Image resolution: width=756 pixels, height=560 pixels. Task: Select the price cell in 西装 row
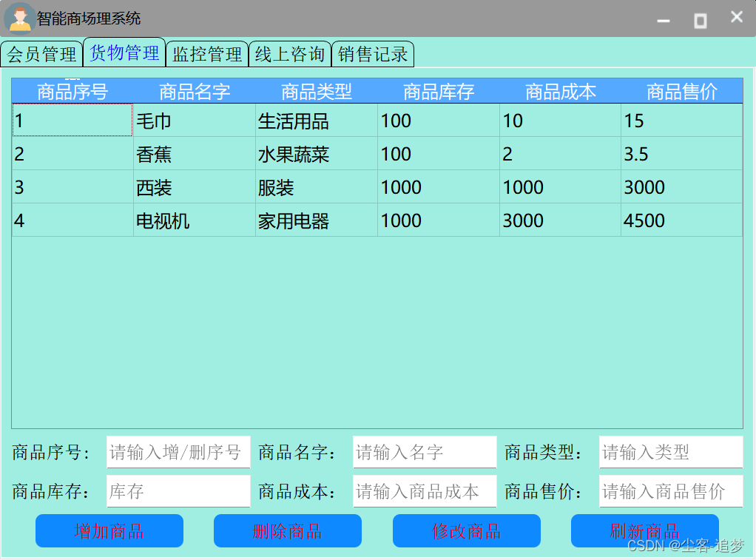pyautogui.click(x=682, y=186)
